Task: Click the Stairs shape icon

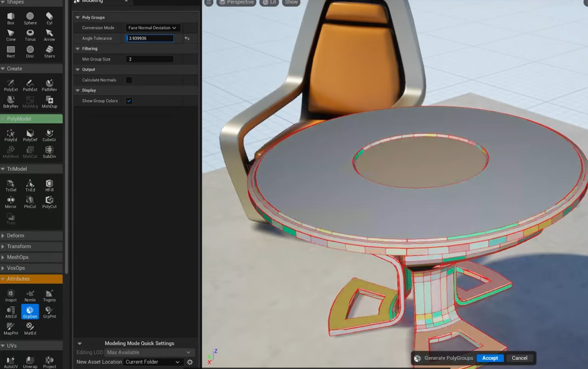Action: tap(49, 51)
